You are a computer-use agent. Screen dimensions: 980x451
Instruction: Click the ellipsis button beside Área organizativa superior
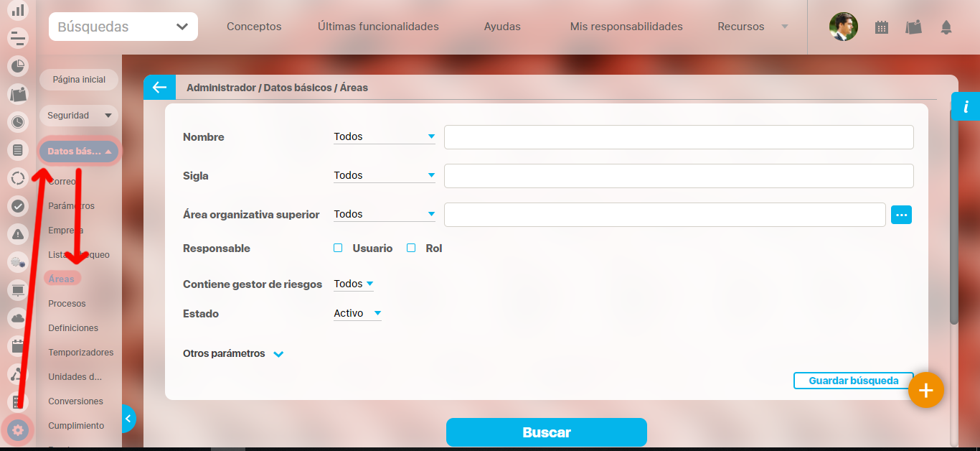pyautogui.click(x=901, y=215)
